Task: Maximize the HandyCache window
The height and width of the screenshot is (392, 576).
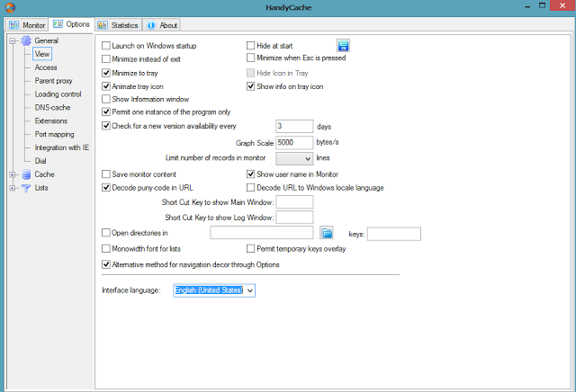Action: (x=542, y=5)
